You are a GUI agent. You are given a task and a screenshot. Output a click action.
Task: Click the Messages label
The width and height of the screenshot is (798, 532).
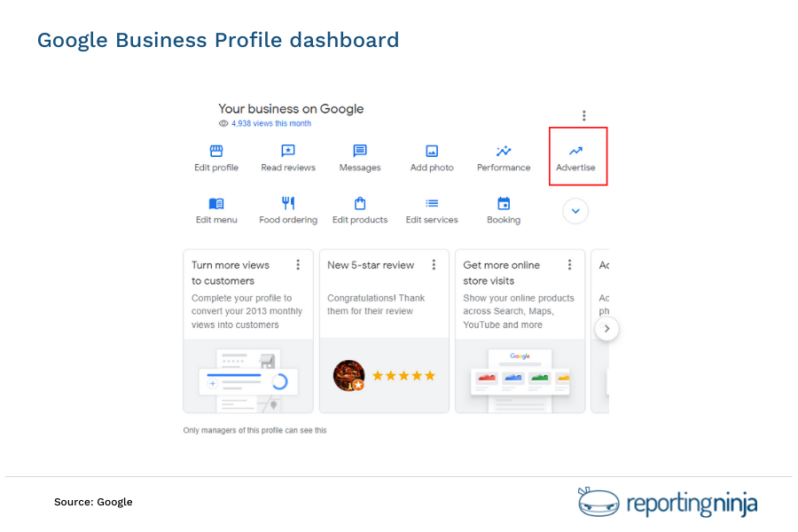tap(360, 168)
